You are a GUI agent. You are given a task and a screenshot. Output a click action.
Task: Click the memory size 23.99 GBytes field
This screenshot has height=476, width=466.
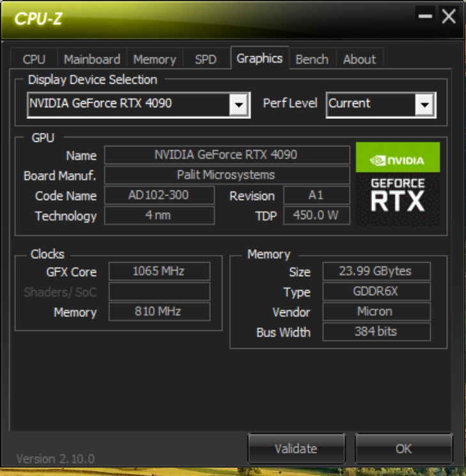[x=377, y=271]
